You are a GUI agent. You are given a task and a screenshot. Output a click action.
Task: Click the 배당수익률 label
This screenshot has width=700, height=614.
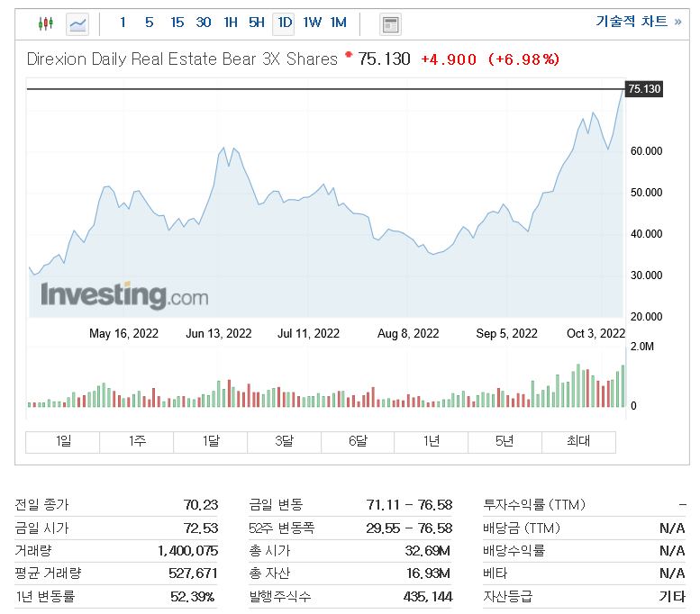click(x=514, y=551)
